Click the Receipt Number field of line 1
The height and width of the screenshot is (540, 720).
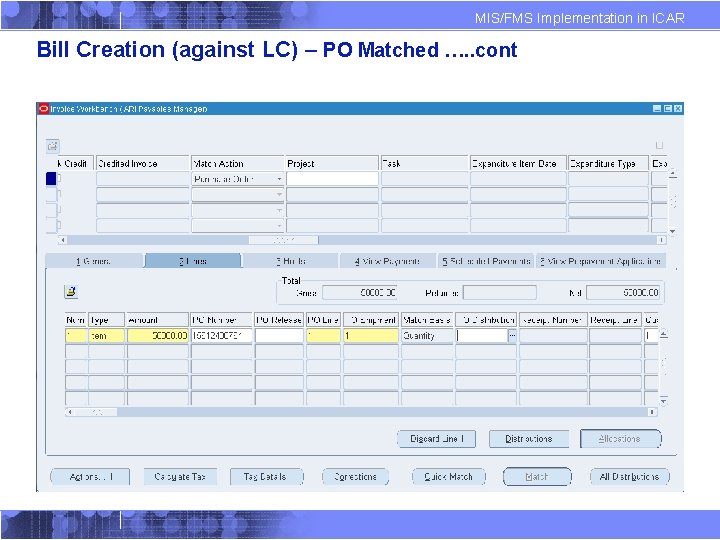pyautogui.click(x=553, y=336)
